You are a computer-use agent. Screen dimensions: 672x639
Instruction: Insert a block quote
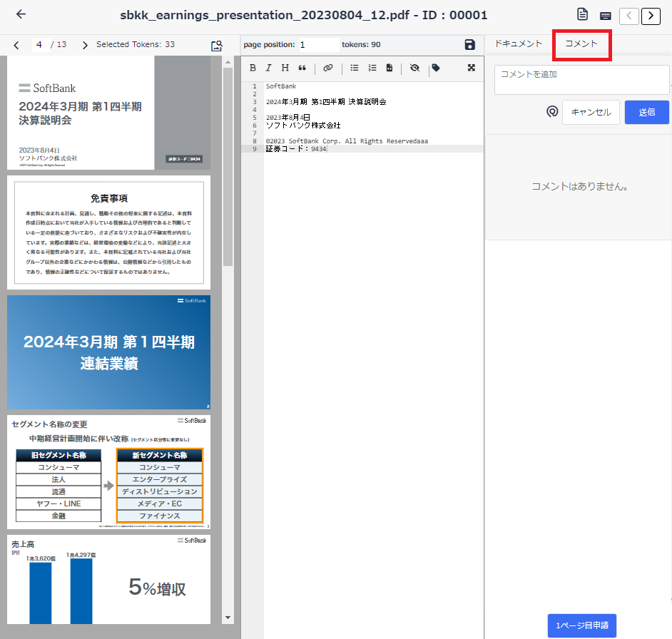coord(302,68)
